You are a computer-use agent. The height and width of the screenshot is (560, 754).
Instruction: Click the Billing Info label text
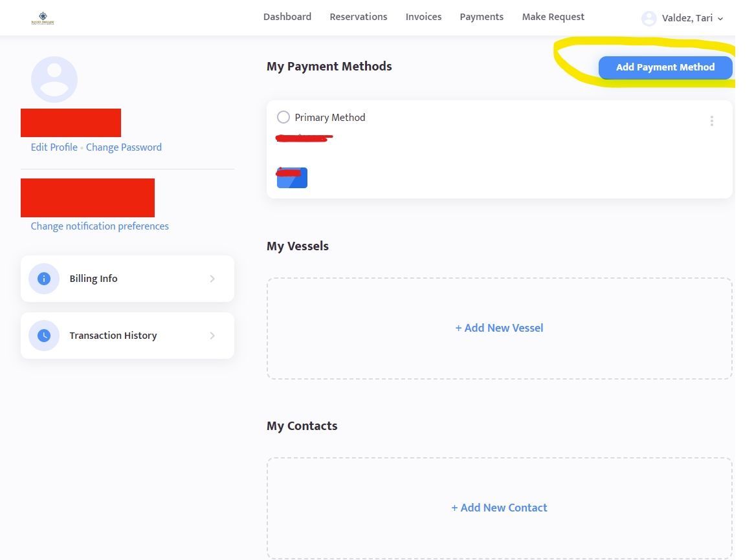tap(93, 279)
